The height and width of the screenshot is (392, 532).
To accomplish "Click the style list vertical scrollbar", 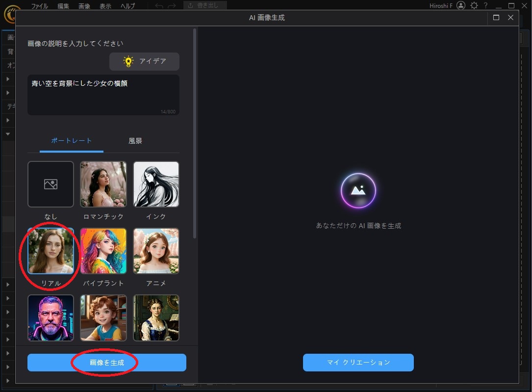I will 194,133.
